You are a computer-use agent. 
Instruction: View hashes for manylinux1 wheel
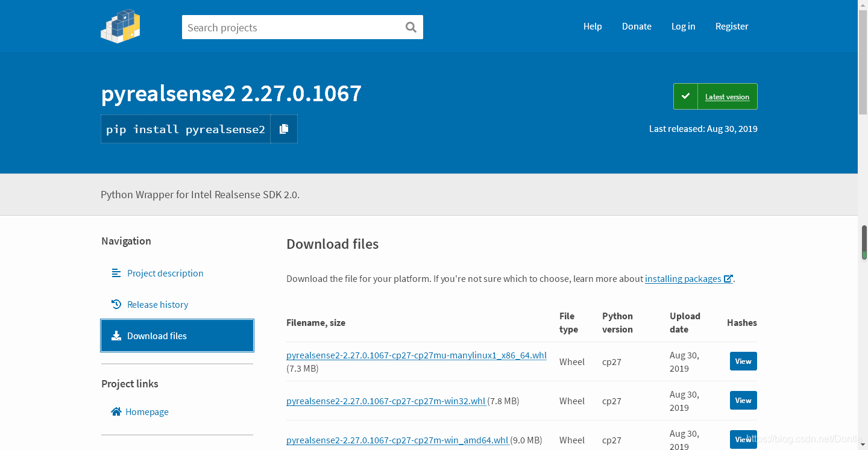743,361
